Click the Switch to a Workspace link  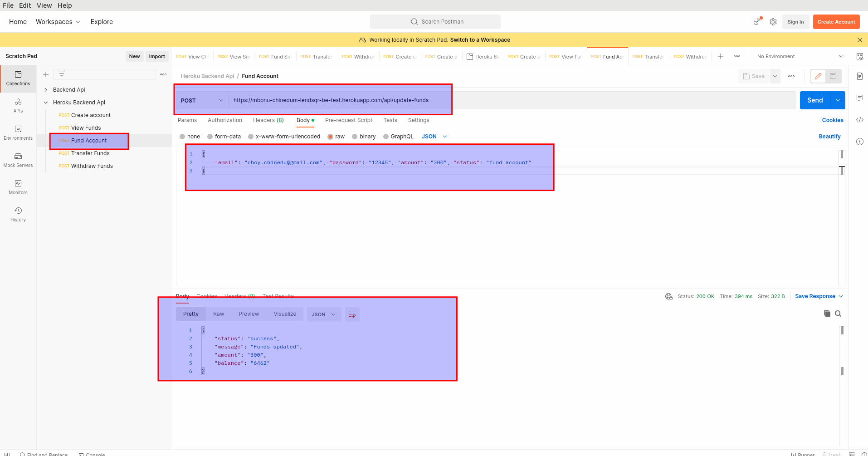(480, 40)
